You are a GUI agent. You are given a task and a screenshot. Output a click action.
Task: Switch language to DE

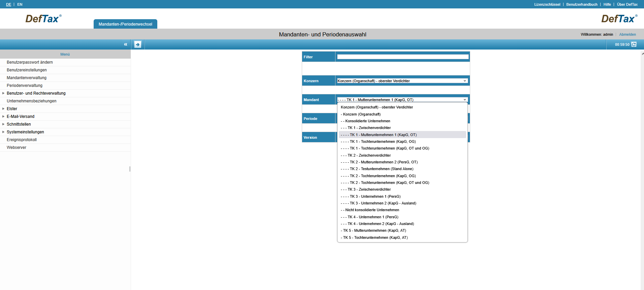coord(8,4)
